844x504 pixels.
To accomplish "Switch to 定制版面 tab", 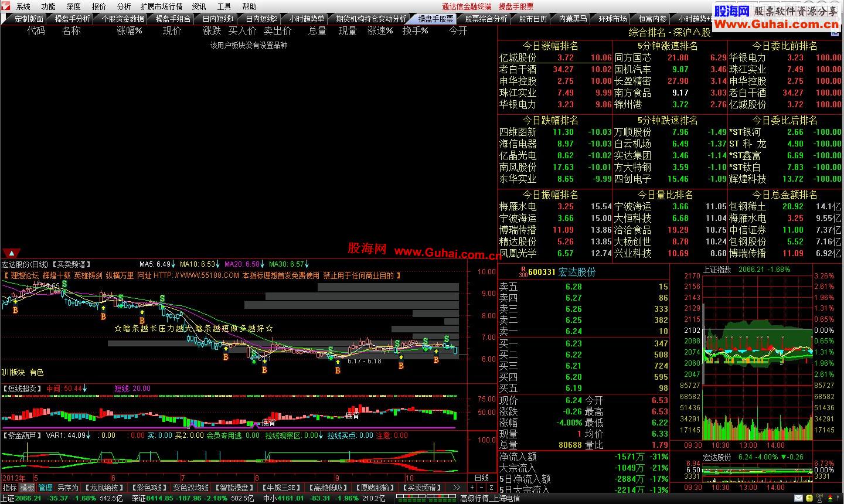I will point(28,19).
